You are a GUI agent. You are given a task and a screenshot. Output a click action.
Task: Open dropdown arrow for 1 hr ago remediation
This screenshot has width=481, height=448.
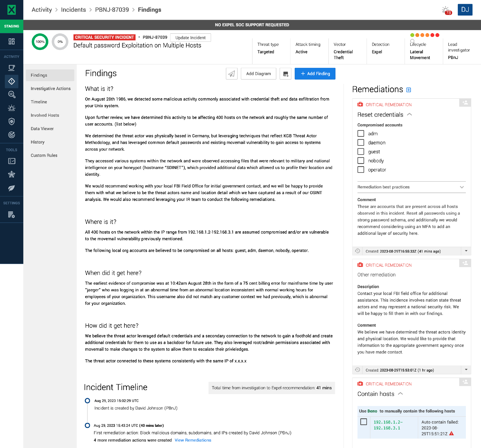click(x=466, y=370)
